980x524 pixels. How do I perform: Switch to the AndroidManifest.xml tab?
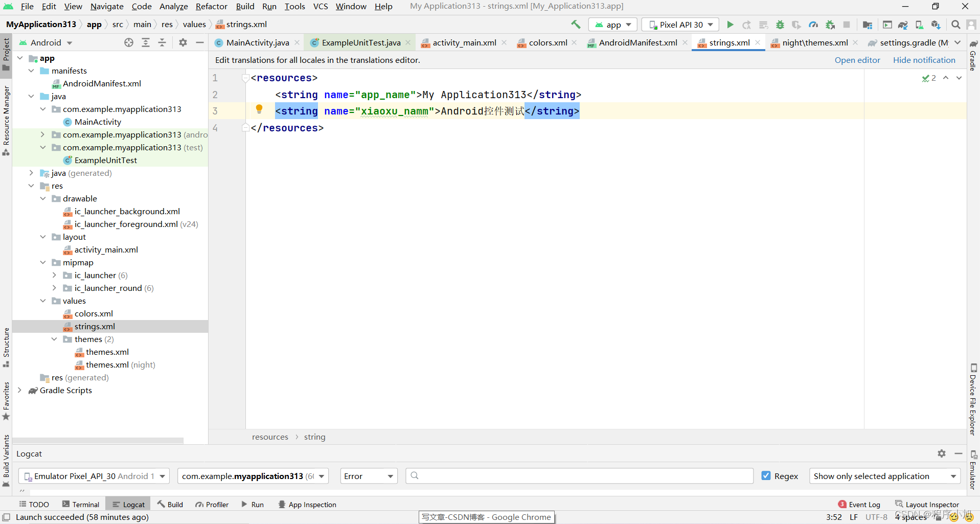(x=638, y=42)
